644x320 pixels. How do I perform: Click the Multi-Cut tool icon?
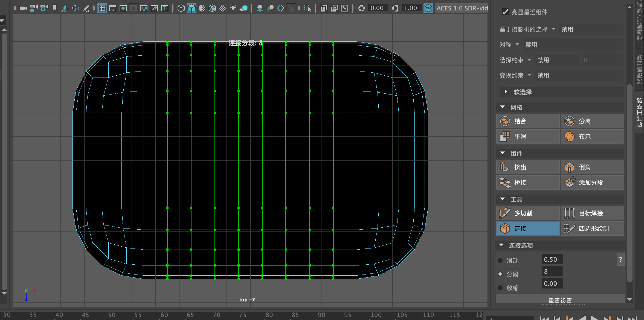point(505,213)
